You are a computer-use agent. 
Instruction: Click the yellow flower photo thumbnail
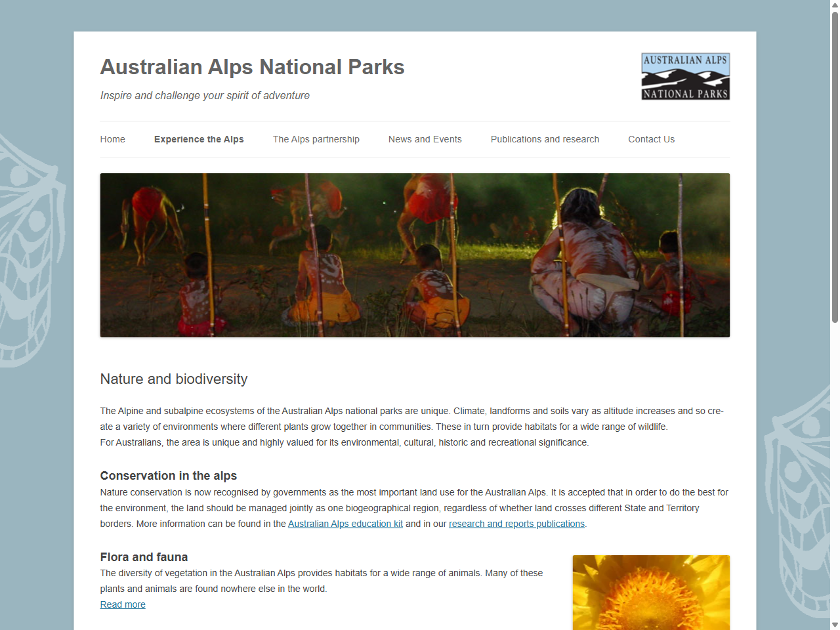[x=650, y=593]
